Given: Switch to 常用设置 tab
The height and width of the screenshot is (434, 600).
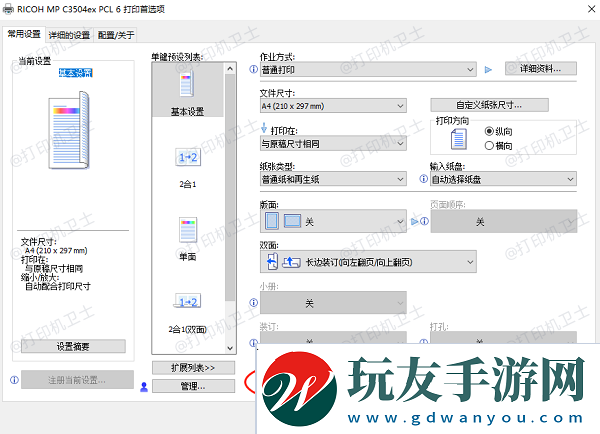Looking at the screenshot, I should point(24,34).
